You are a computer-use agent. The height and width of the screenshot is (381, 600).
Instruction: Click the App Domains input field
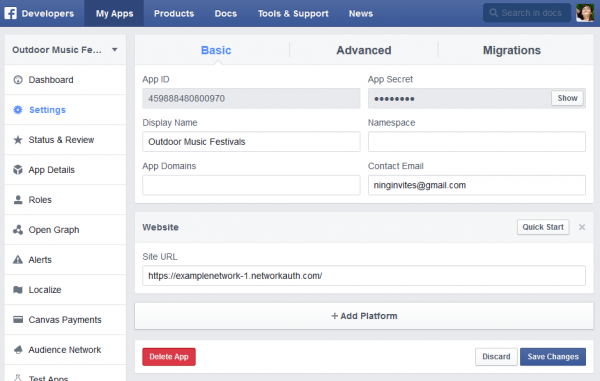[x=251, y=185]
